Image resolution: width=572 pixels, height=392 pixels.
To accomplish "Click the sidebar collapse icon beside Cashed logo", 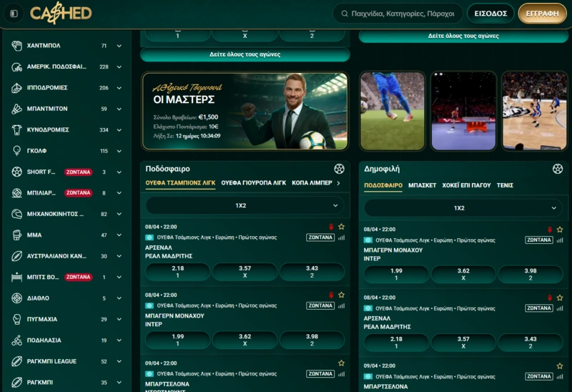I will pyautogui.click(x=14, y=14).
